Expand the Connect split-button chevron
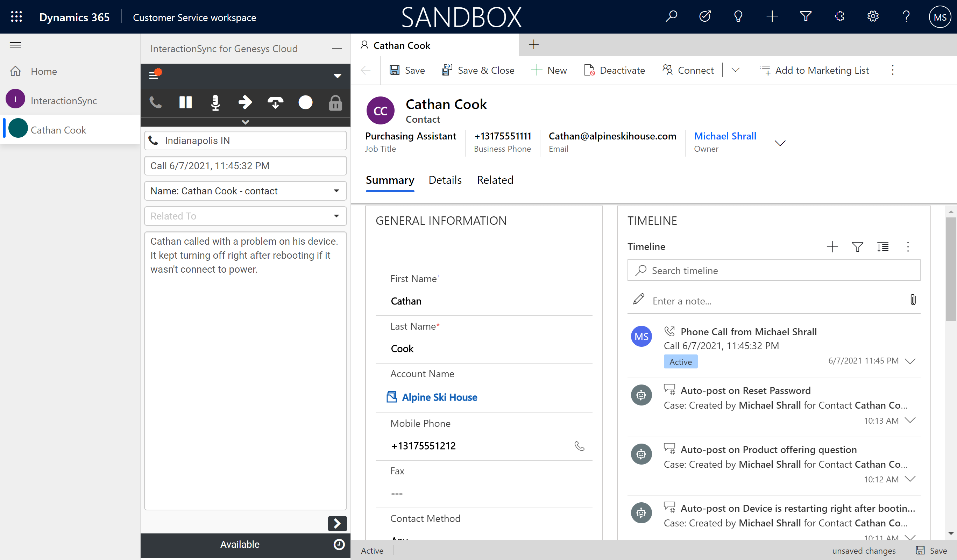957x560 pixels. click(x=735, y=70)
